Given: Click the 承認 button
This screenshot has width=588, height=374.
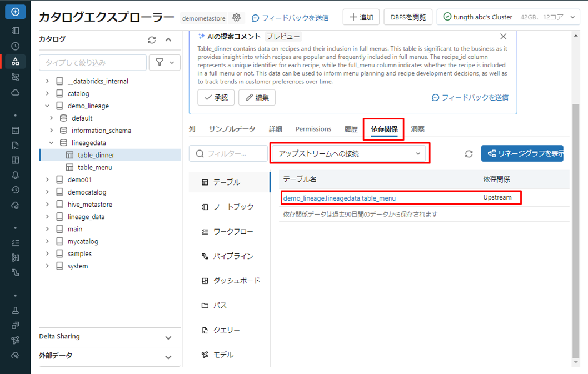Looking at the screenshot, I should [x=216, y=97].
